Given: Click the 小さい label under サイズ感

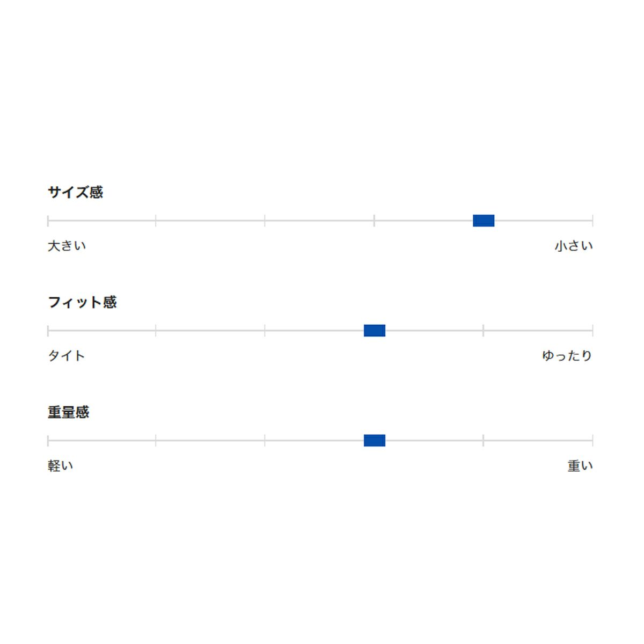Looking at the screenshot, I should tap(574, 246).
